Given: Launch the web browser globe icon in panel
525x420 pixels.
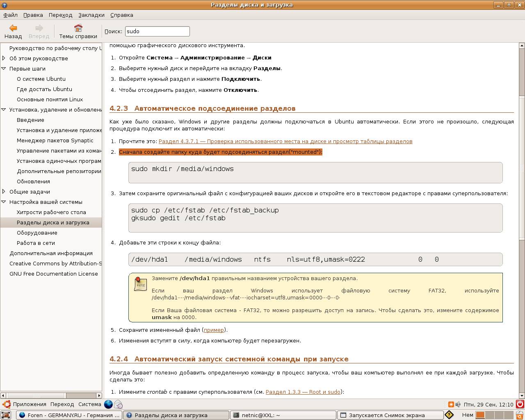Looking at the screenshot, I should [108, 404].
